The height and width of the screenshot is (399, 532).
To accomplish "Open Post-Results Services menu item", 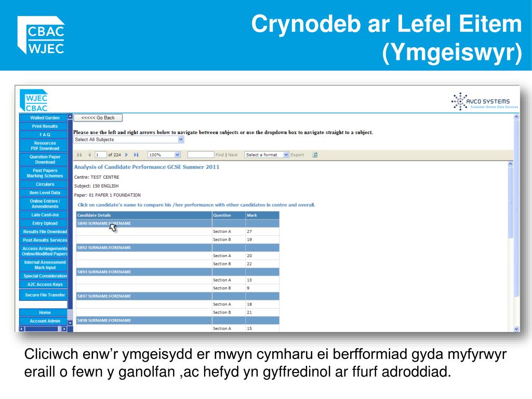I will 45,240.
